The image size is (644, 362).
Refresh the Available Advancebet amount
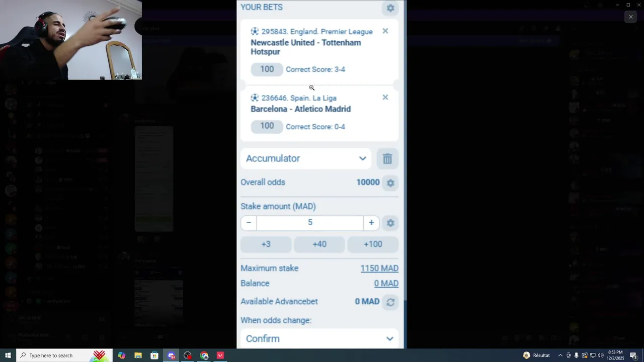[390, 302]
